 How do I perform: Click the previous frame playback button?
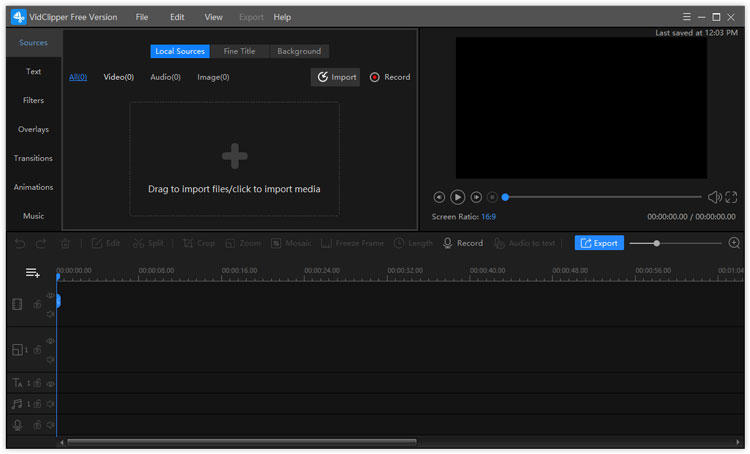(439, 197)
